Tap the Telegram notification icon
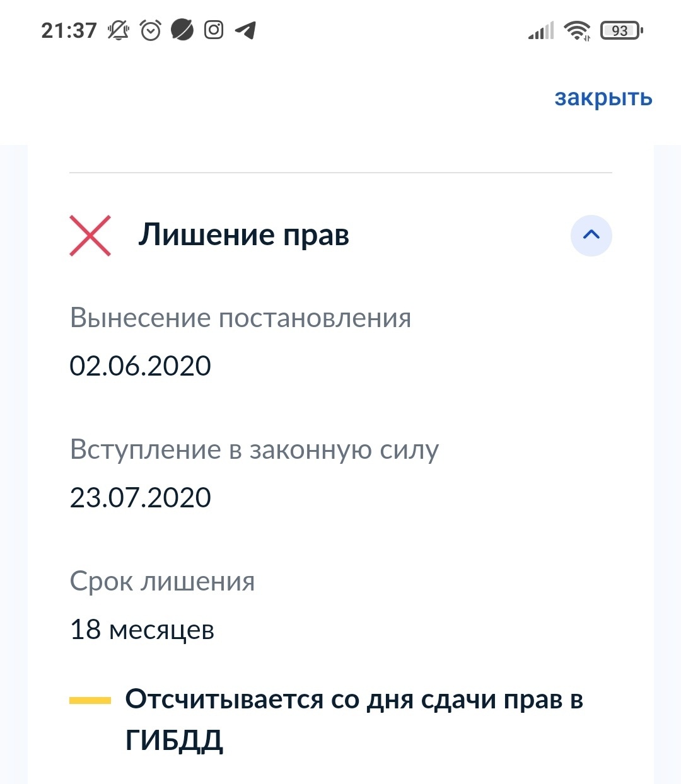This screenshot has width=681, height=784. [x=246, y=30]
